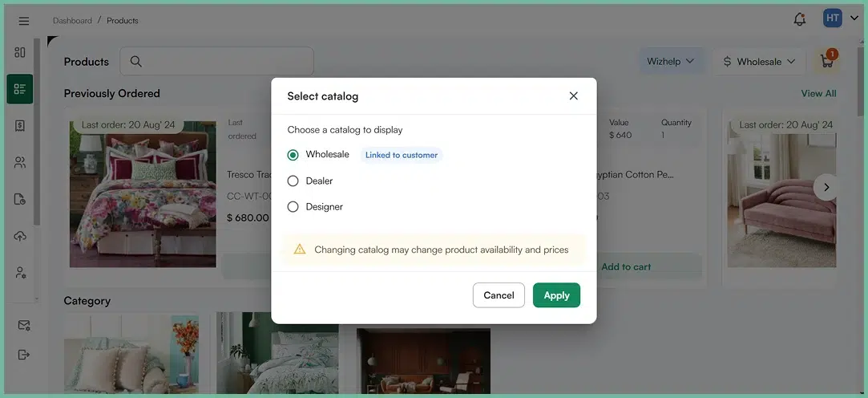Viewport: 868px width, 398px height.
Task: Open the notification bell icon
Action: [x=799, y=19]
